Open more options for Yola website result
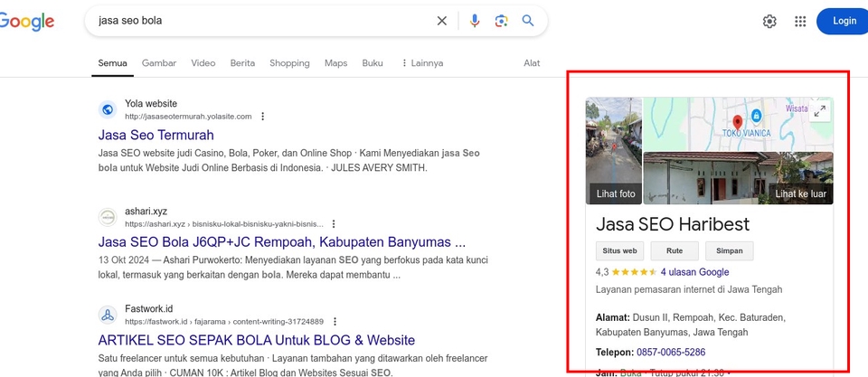The image size is (868, 377). pos(262,117)
